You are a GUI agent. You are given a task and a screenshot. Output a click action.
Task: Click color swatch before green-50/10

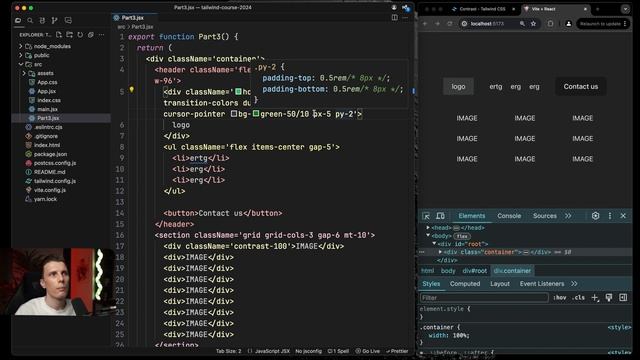(256, 113)
